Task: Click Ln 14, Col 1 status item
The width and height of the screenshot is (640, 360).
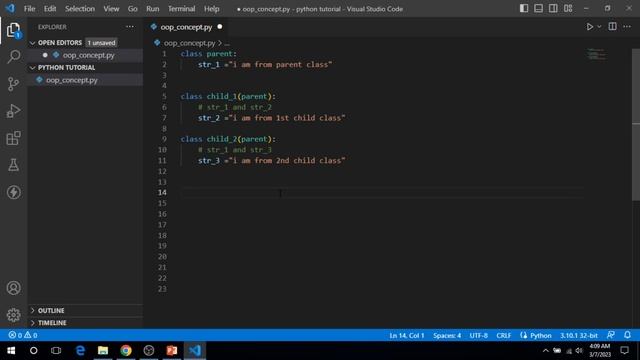Action: click(407, 336)
